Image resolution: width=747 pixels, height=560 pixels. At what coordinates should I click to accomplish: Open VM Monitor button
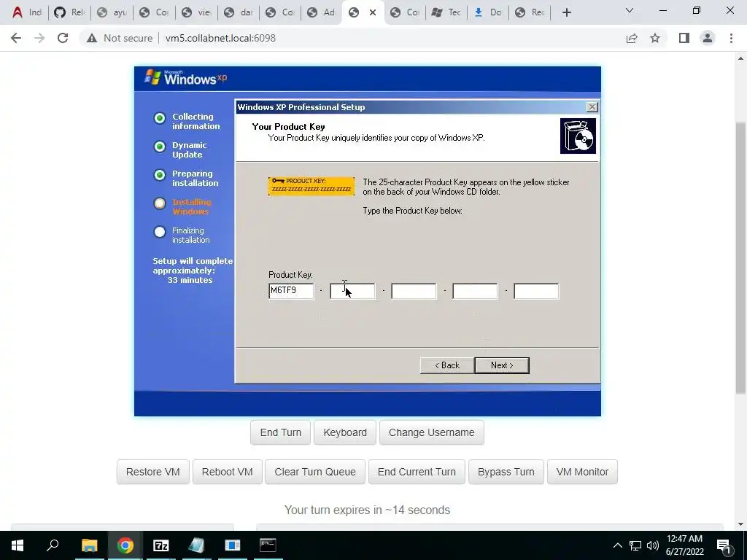(x=582, y=472)
